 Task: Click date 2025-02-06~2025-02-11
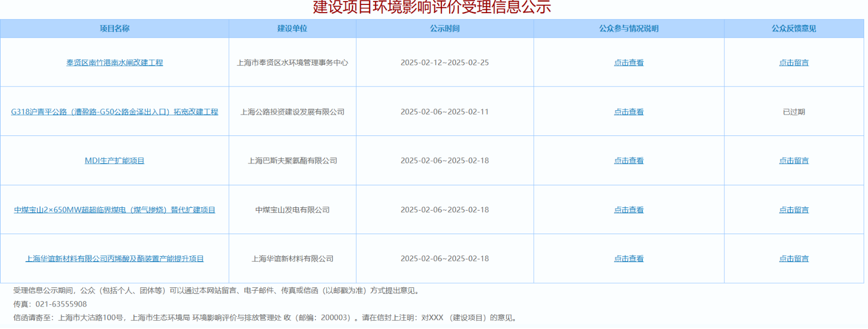[x=445, y=112]
